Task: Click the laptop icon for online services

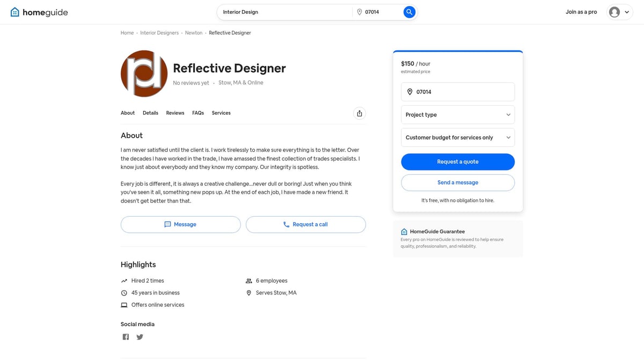Action: (124, 305)
